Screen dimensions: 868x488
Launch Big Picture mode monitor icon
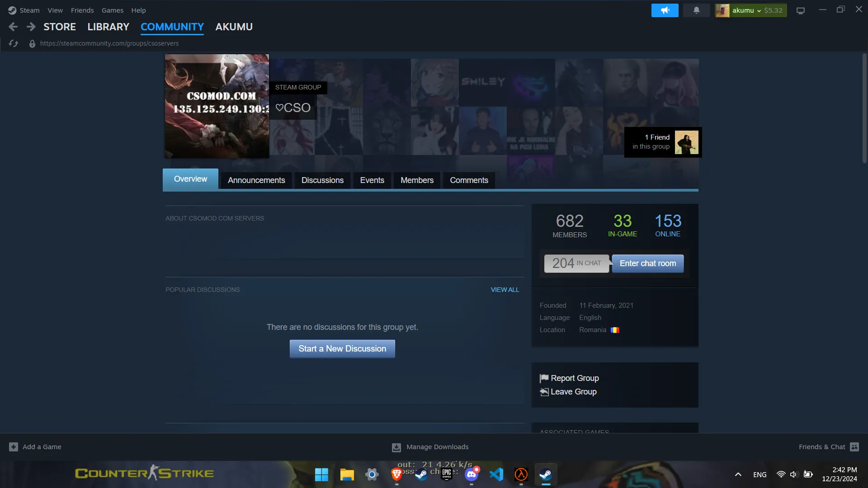point(801,10)
